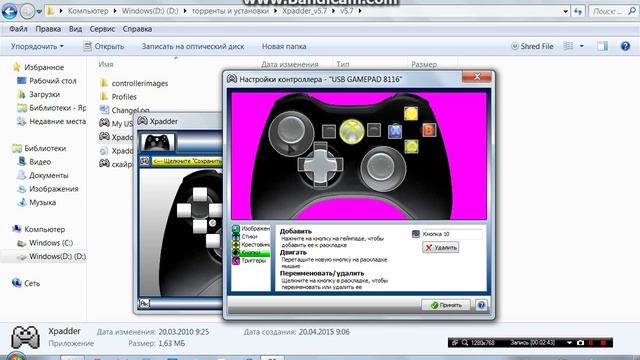Select the bottom yellow button on controller layout
The height and width of the screenshot is (360, 640).
coord(411,146)
